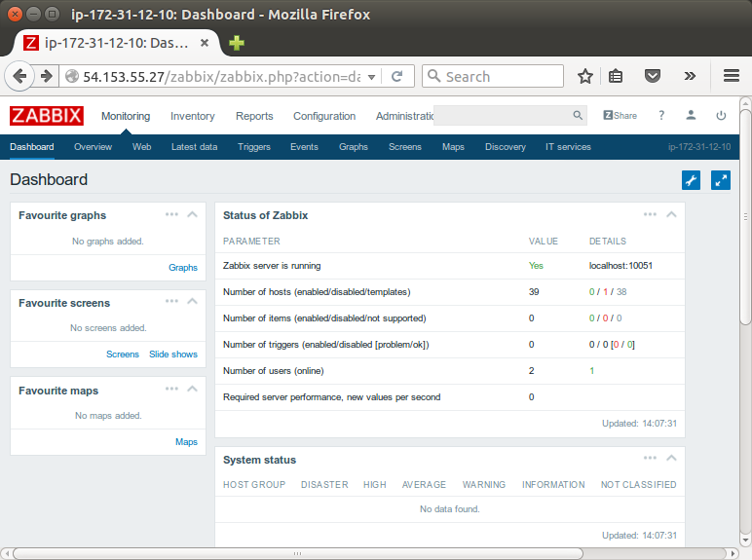Open the Reports menu
The image size is (752, 560).
point(254,116)
